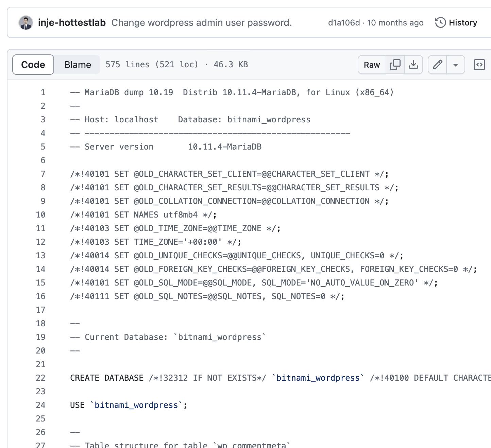Switch to the Code tab
This screenshot has width=491, height=448.
33,65
